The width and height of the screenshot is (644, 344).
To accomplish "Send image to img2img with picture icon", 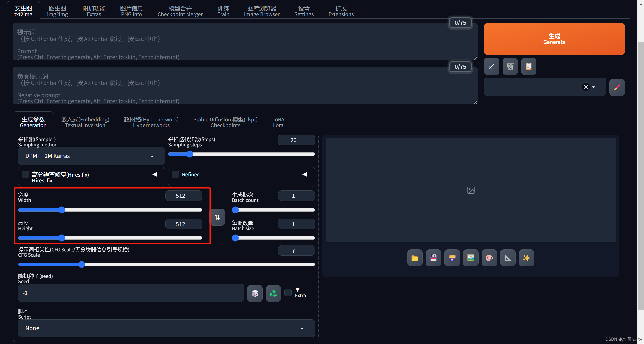I will 471,258.
